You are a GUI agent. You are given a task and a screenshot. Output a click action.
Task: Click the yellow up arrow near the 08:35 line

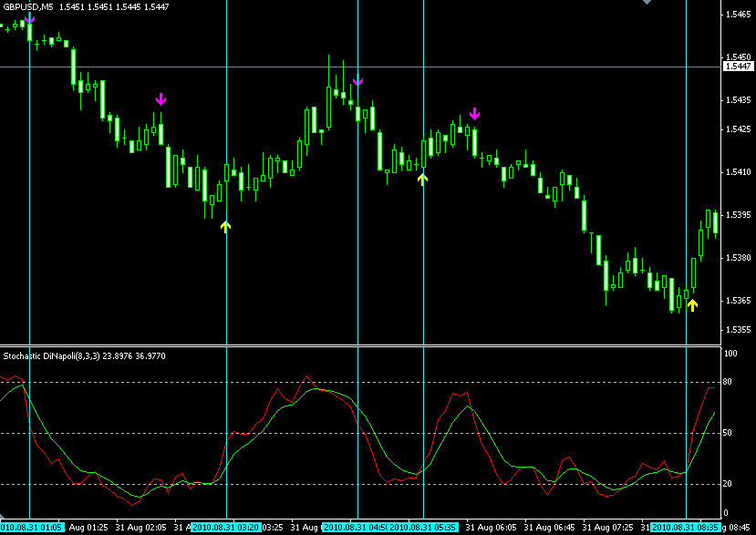[692, 305]
